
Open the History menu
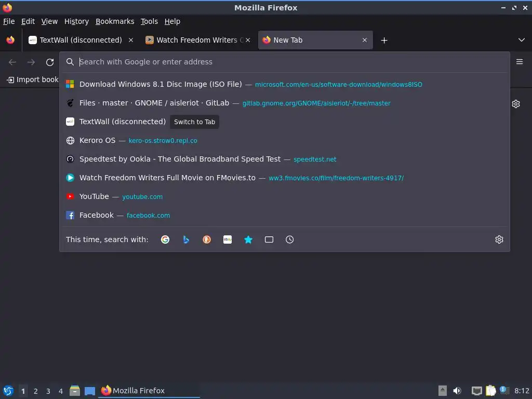77,21
